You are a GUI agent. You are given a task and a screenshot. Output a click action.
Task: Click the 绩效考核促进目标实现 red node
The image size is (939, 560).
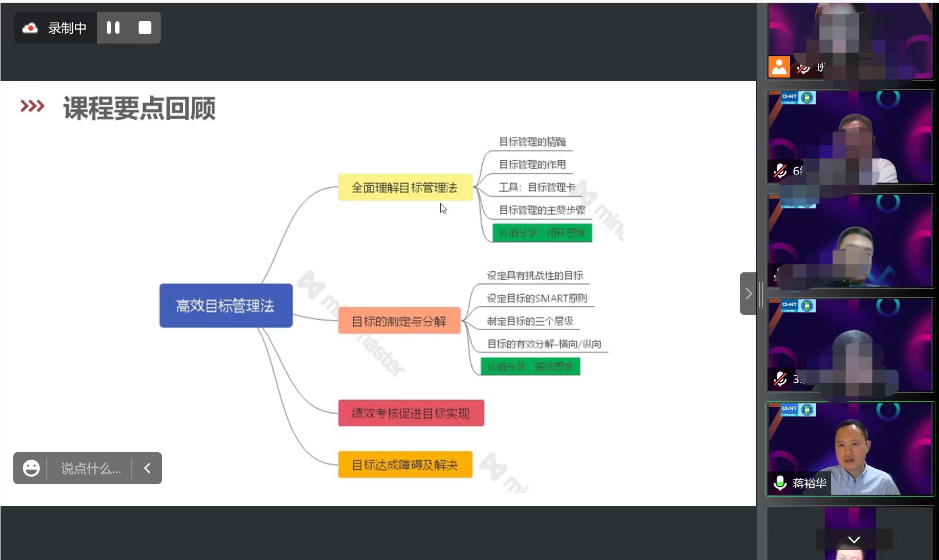coord(411,413)
